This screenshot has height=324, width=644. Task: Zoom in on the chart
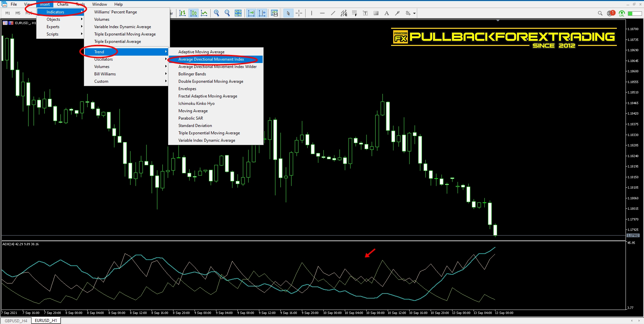[x=216, y=13]
